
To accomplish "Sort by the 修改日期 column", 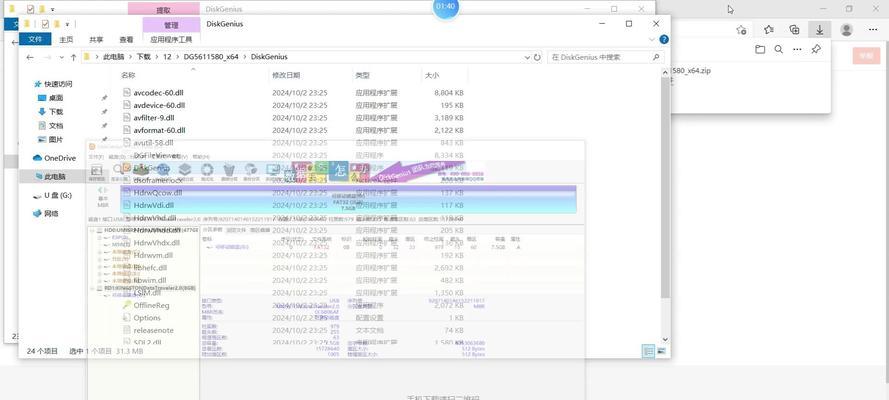I will [x=286, y=75].
